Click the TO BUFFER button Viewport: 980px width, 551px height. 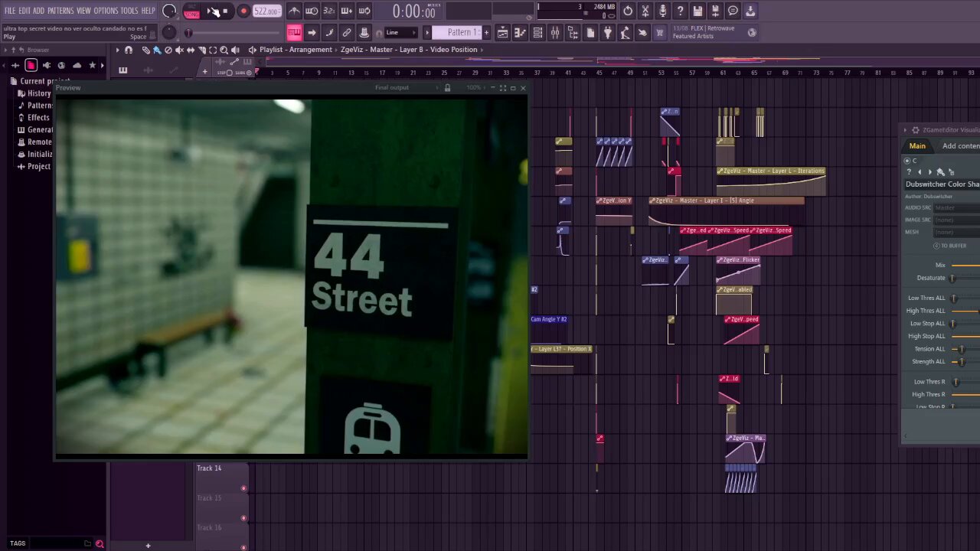click(x=949, y=246)
